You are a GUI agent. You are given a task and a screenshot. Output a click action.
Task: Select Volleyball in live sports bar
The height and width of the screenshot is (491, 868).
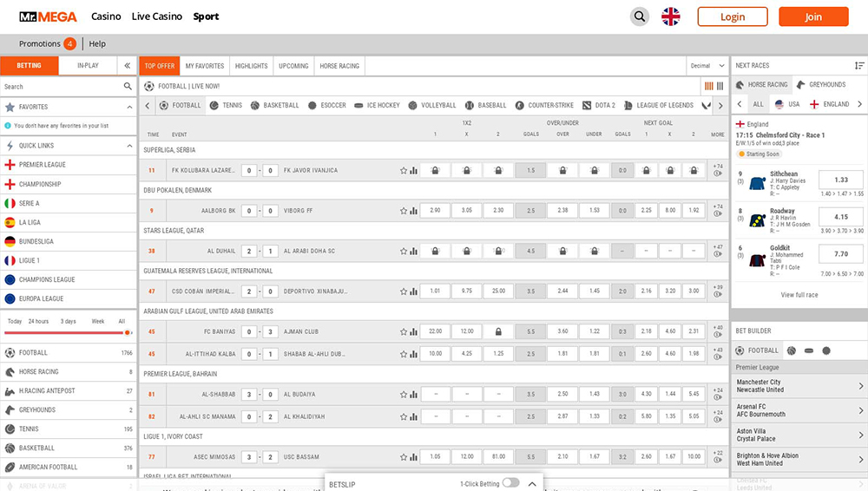[x=432, y=105]
